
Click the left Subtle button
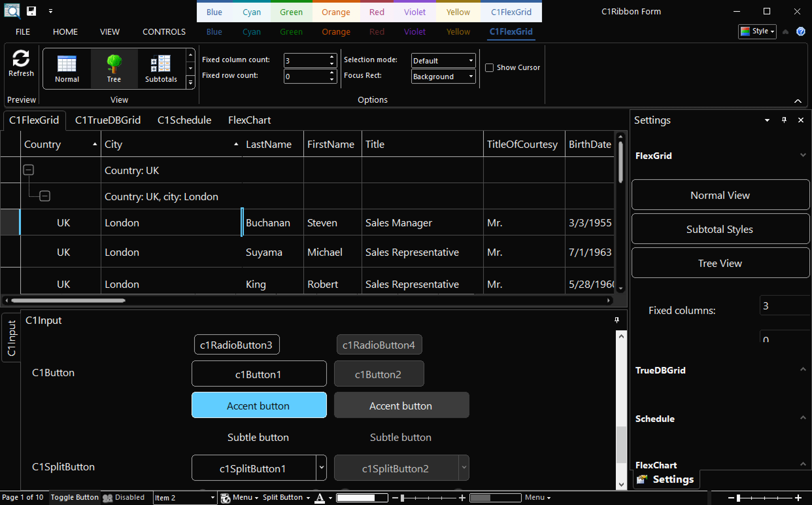click(258, 437)
